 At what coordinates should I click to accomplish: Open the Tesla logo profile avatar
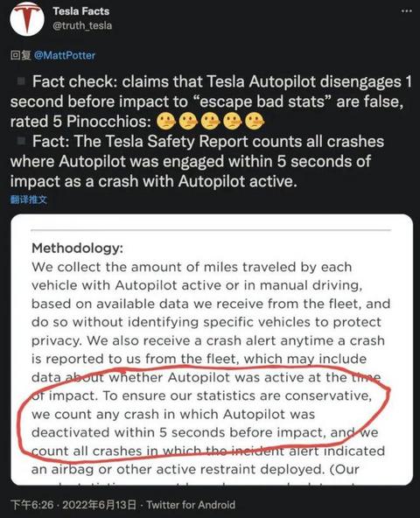coord(27,18)
